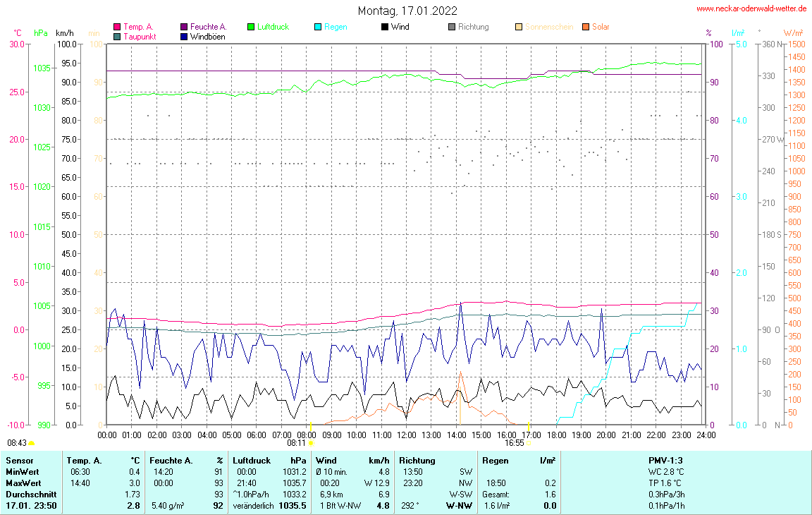Click the gray Richtung legend swatch
The height and width of the screenshot is (515, 812).
pyautogui.click(x=452, y=27)
